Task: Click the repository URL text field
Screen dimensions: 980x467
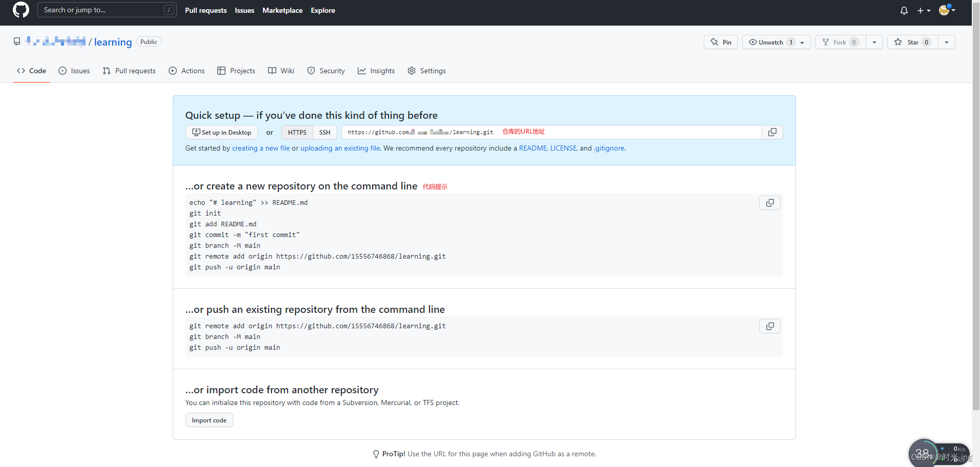Action: pos(552,132)
